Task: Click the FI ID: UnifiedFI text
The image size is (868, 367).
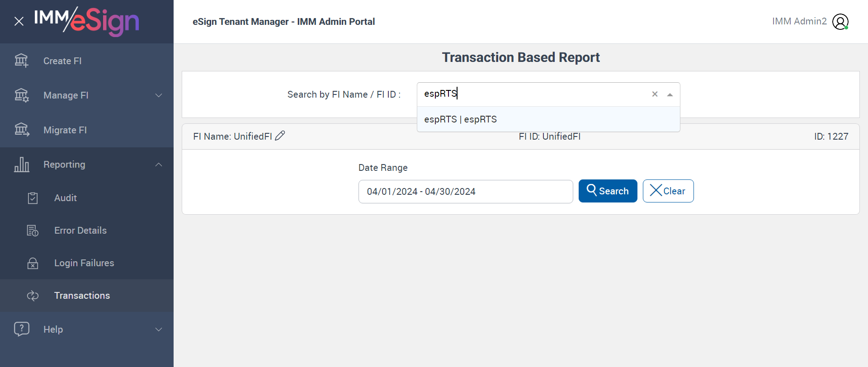Action: [550, 136]
